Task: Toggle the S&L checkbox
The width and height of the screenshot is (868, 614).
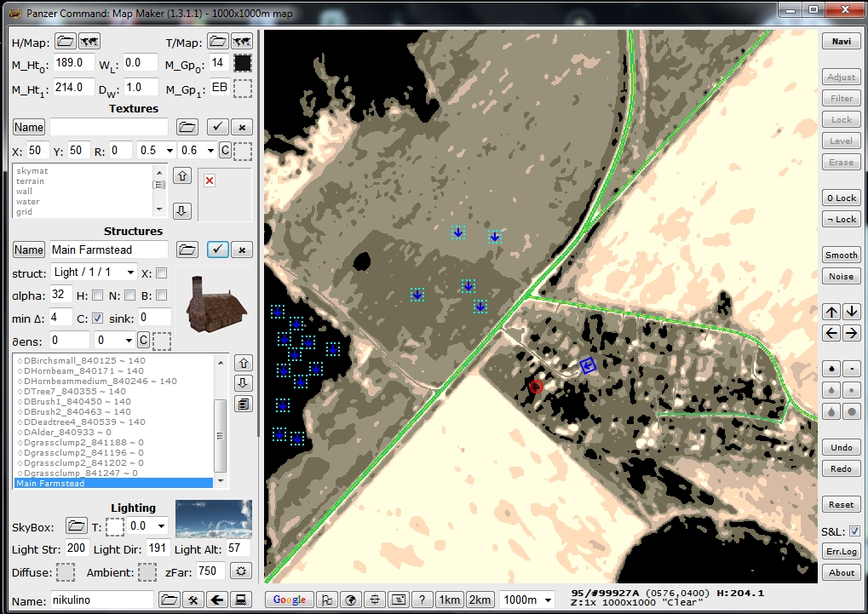Action: pos(854,531)
